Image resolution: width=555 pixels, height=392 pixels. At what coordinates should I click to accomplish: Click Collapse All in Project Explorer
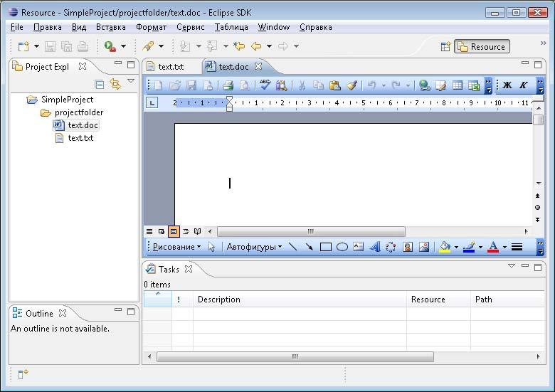pyautogui.click(x=100, y=84)
